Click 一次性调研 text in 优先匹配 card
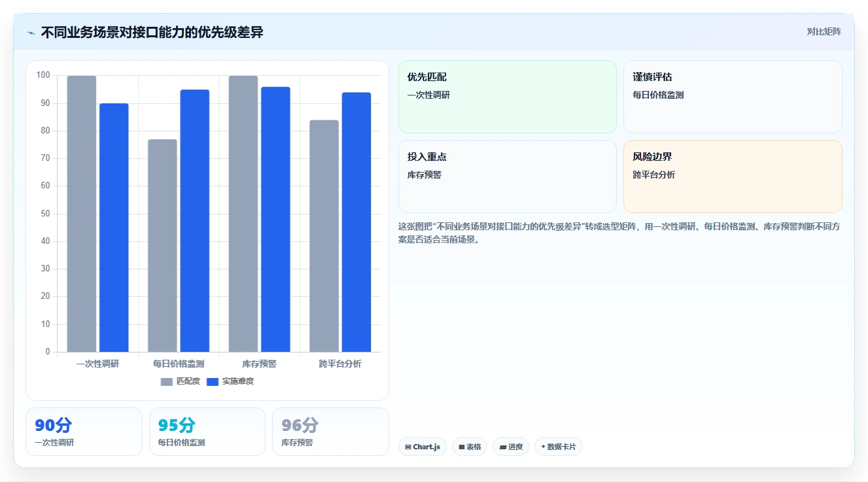The image size is (868, 482). [428, 95]
